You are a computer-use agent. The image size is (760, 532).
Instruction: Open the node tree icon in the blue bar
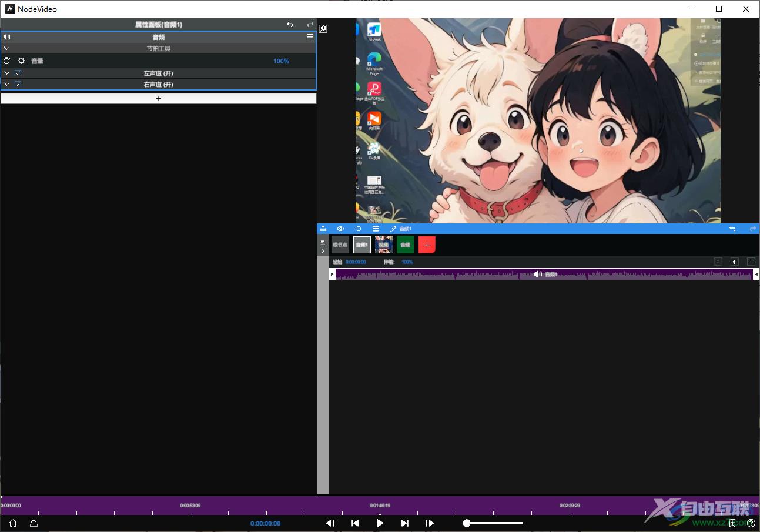point(323,229)
